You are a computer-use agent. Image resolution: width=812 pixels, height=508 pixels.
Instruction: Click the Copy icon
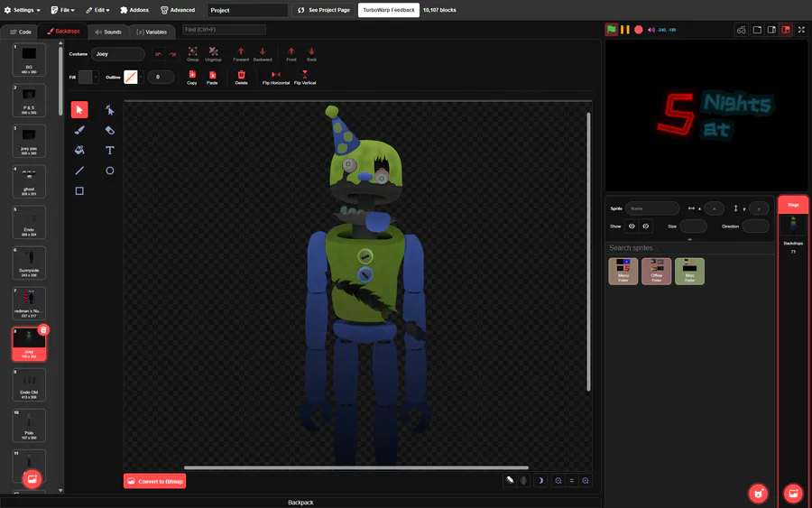click(x=192, y=78)
